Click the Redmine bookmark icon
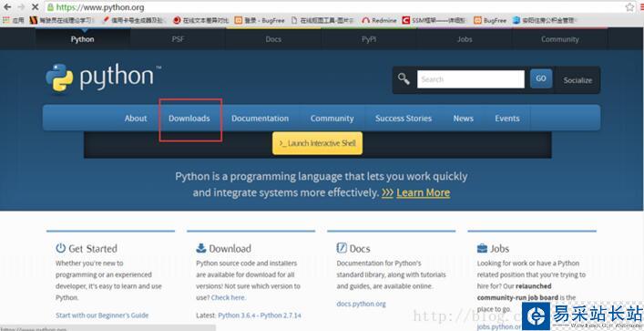This screenshot has width=644, height=331. [x=365, y=20]
